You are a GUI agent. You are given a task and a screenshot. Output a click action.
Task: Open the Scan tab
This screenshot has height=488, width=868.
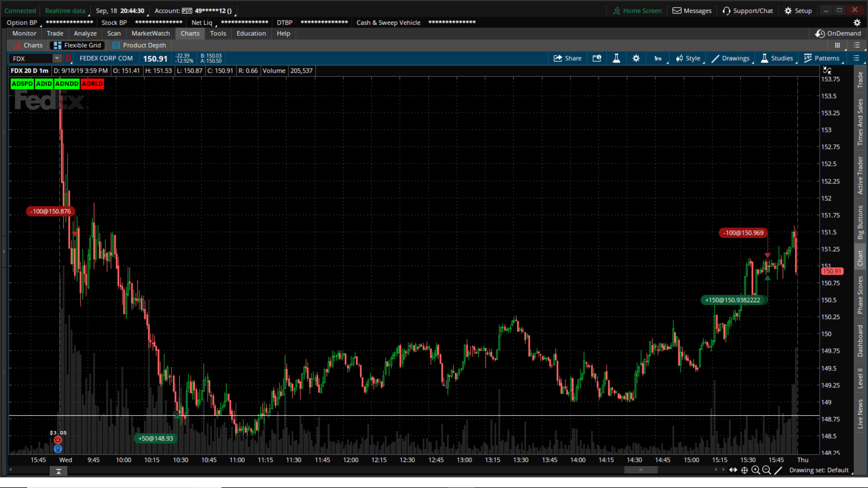114,33
